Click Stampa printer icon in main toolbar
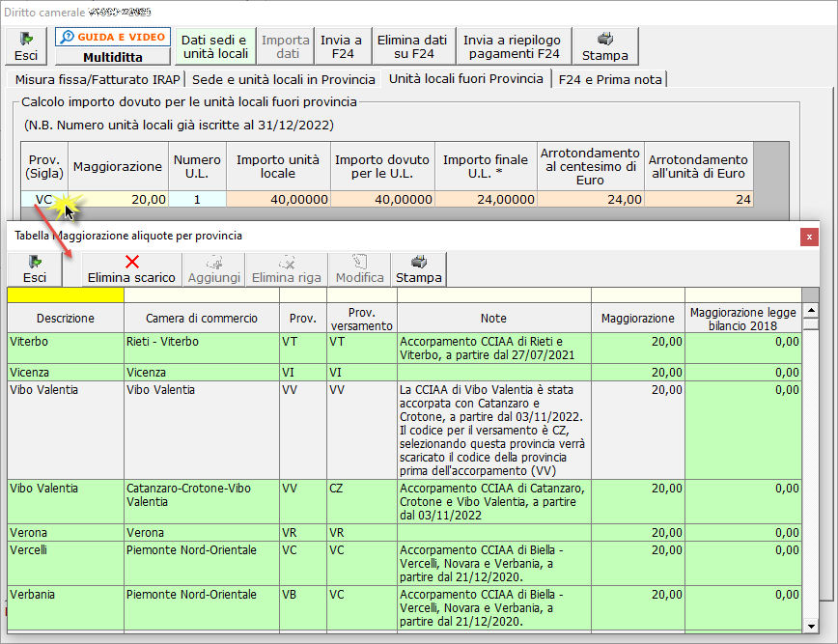This screenshot has height=644, width=838. click(x=604, y=45)
